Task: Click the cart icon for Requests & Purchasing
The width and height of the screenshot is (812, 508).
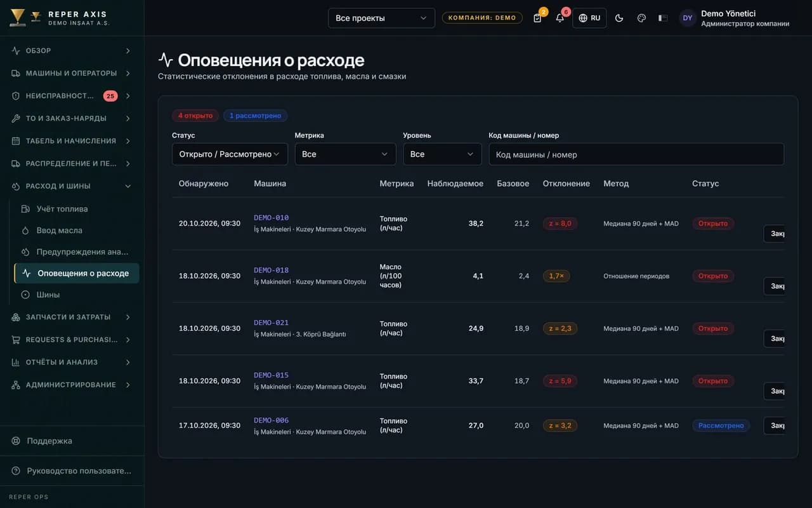Action: (x=16, y=340)
